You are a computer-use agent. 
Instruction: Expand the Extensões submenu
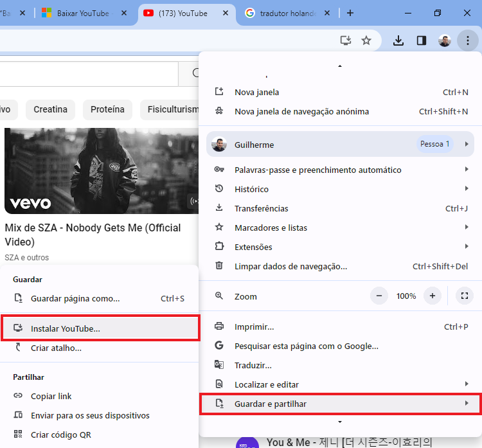coord(340,247)
